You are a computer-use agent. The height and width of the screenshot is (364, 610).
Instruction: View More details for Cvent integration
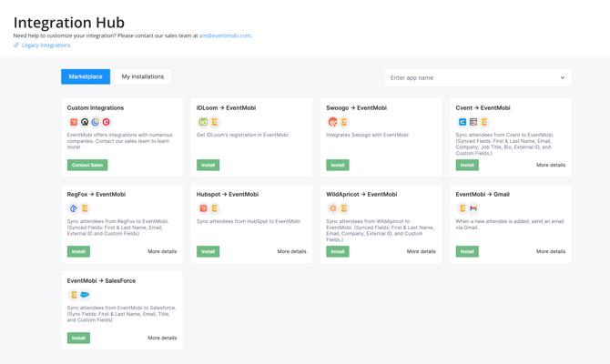(x=550, y=165)
